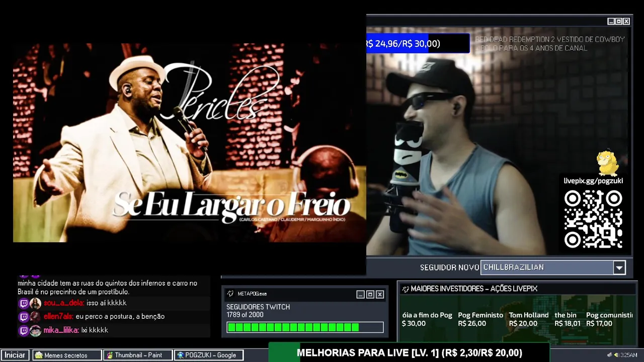This screenshot has width=644, height=362.
Task: Switch to POGZUKI - Google taskbar window
Action: point(209,355)
